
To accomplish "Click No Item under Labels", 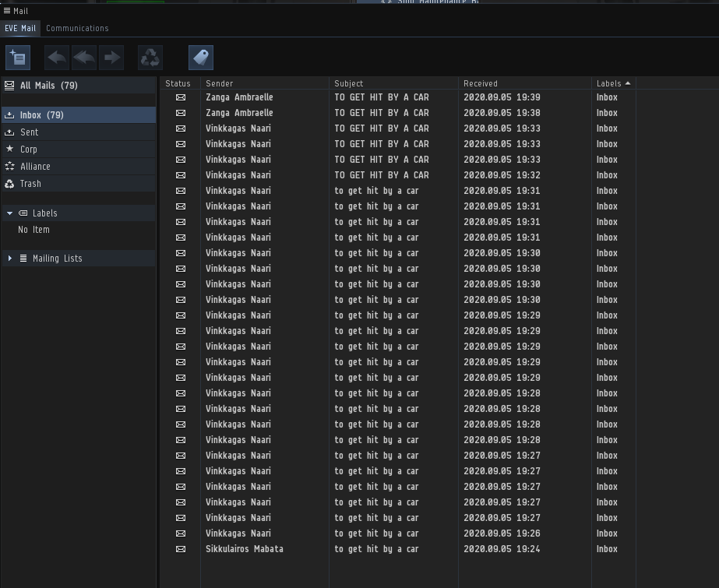I will (34, 230).
